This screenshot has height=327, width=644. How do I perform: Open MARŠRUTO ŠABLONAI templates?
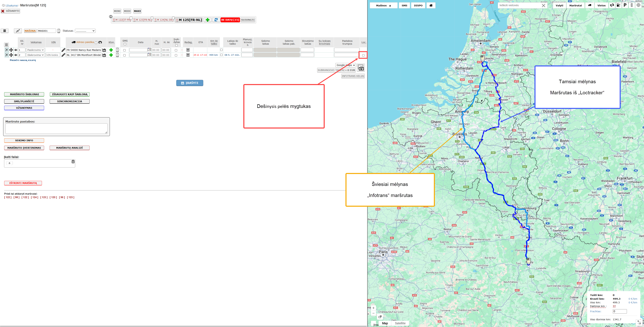click(x=24, y=94)
